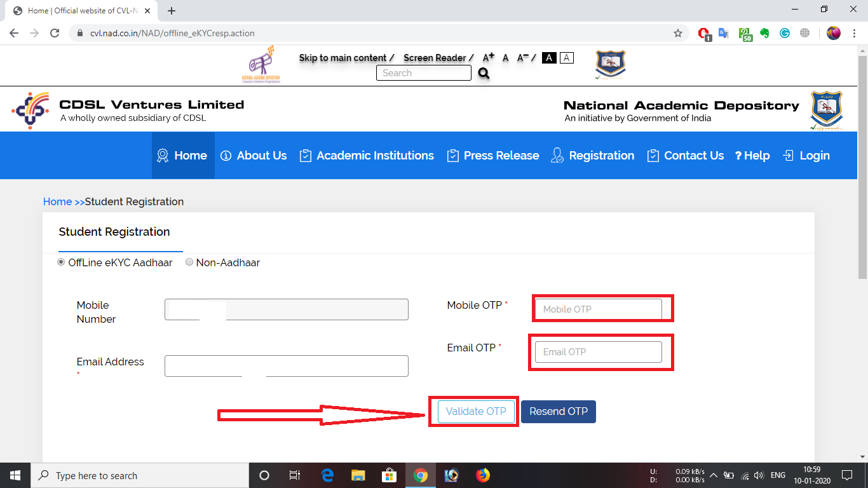Open Task View on the taskbar
Screen dimensions: 868x488
coord(295,475)
